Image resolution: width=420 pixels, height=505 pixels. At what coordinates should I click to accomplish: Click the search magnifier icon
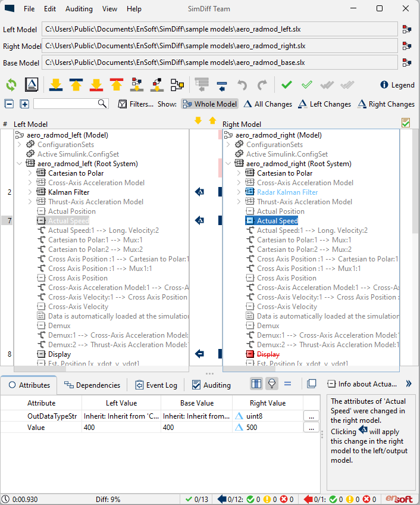[x=102, y=104]
